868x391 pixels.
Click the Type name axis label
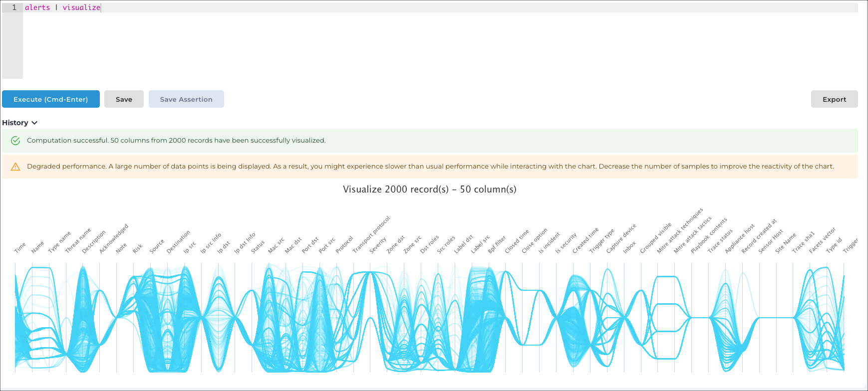[59, 242]
